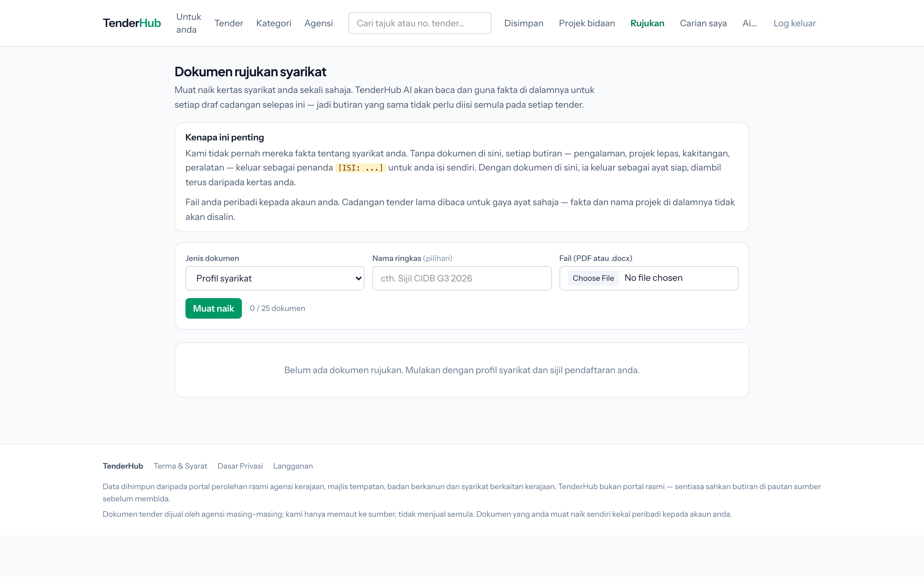The width and height of the screenshot is (924, 577).
Task: Open the Terma & Syarat footer link
Action: [180, 466]
